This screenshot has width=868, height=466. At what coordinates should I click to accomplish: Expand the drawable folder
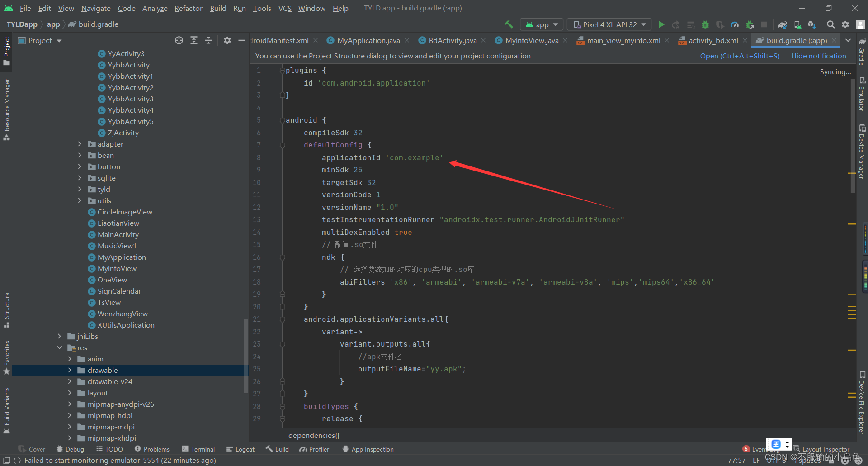point(70,370)
